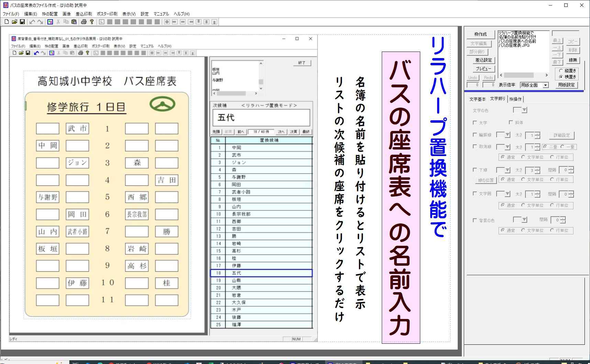Select 縦置き portrait orientation
This screenshot has height=364, width=590.
(x=567, y=71)
